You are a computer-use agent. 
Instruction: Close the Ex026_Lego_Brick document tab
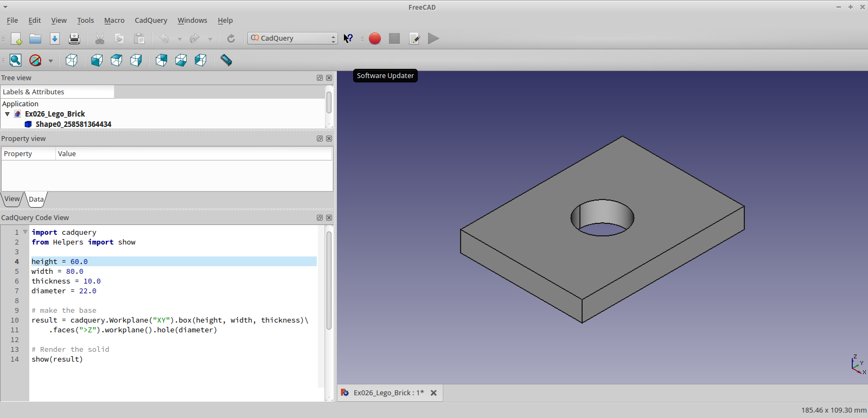(433, 393)
